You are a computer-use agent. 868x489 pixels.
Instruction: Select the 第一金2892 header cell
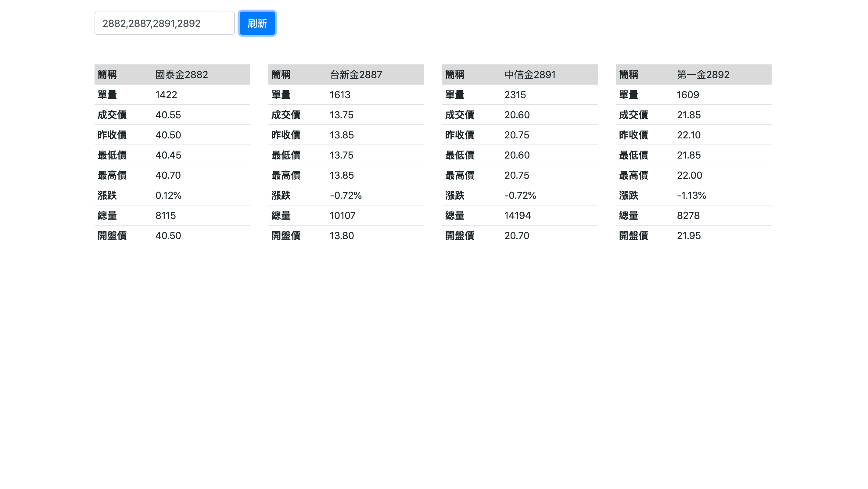click(x=703, y=74)
